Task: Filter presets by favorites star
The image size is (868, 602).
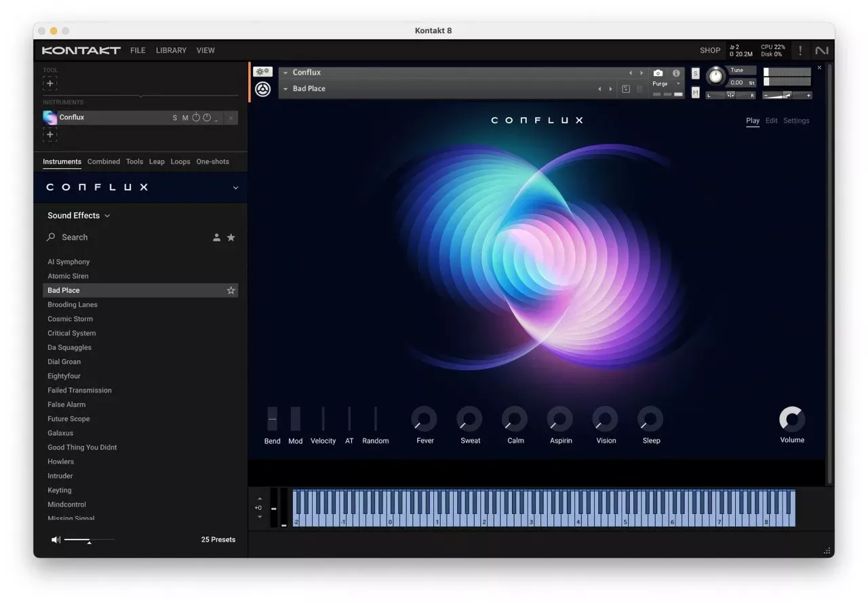Action: [231, 237]
